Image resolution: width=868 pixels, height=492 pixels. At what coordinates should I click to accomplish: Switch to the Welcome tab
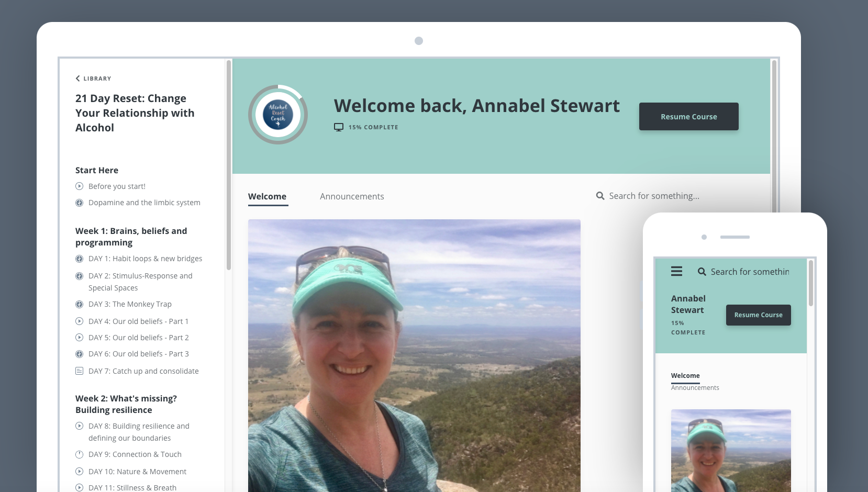pos(268,197)
